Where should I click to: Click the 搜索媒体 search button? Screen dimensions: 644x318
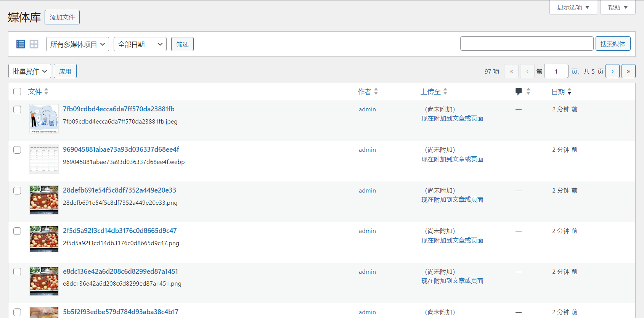click(613, 44)
